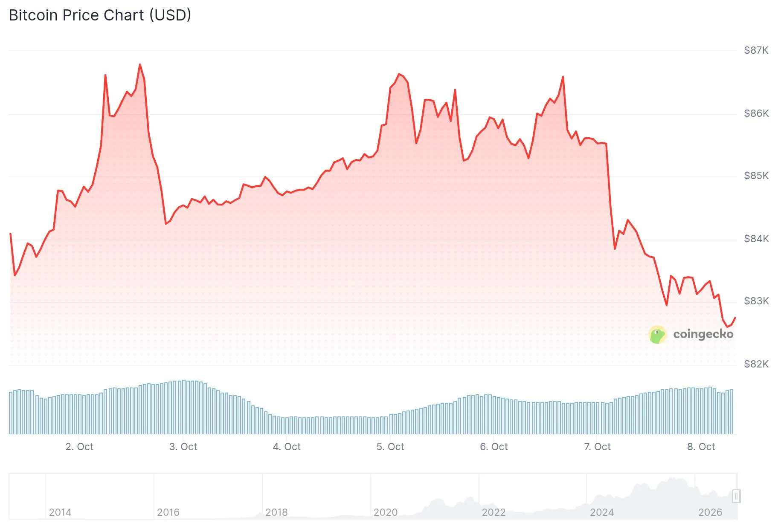Click the 8. Oct date label

701,447
